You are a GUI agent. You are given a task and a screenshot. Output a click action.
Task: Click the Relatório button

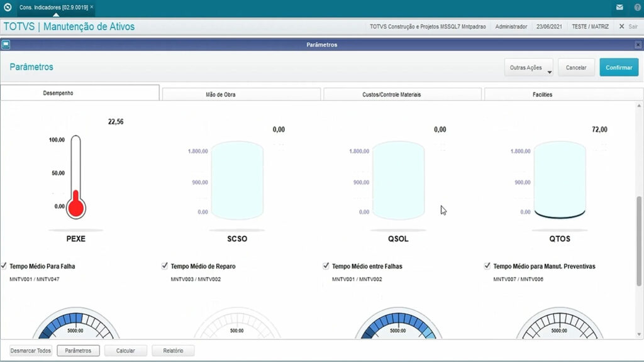click(173, 351)
